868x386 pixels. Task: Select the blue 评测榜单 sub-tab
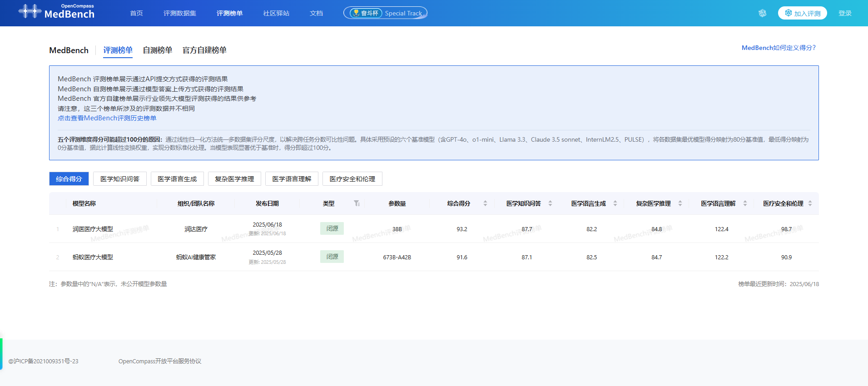coord(118,50)
